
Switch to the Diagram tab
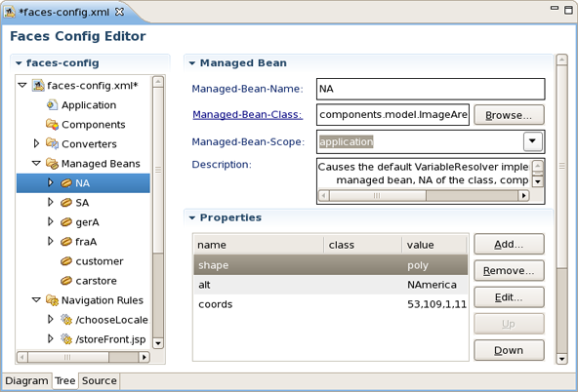click(26, 380)
